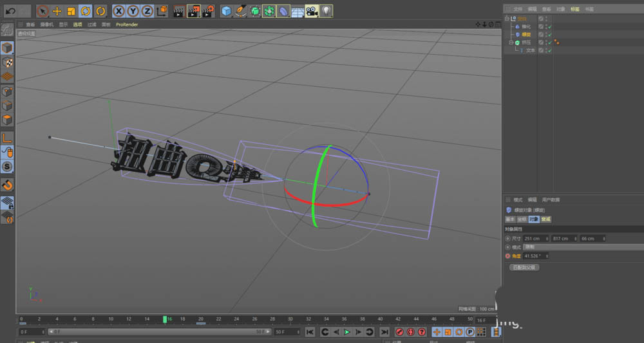644x343 pixels.
Task: Collapse the 挤压 extrude object
Action: click(x=511, y=42)
